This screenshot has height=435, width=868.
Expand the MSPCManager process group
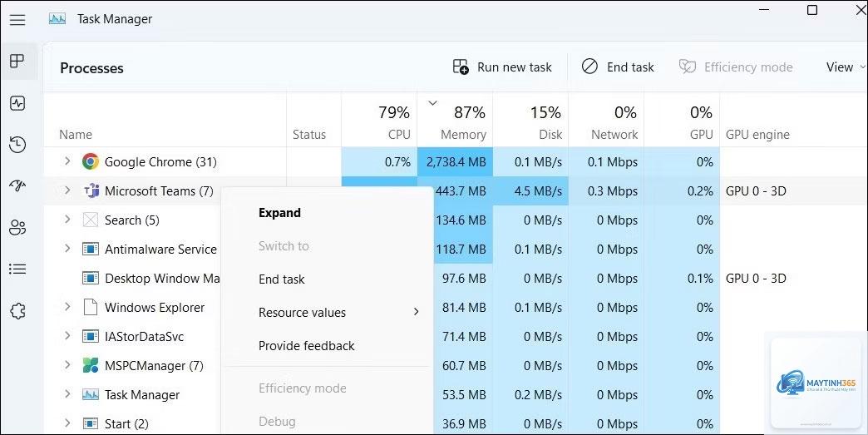click(x=67, y=364)
